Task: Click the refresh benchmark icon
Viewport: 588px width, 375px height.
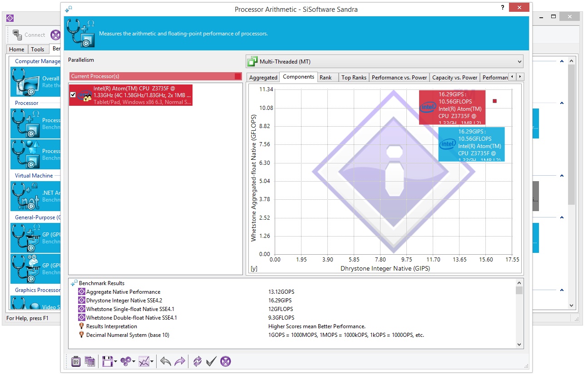Action: tap(198, 361)
